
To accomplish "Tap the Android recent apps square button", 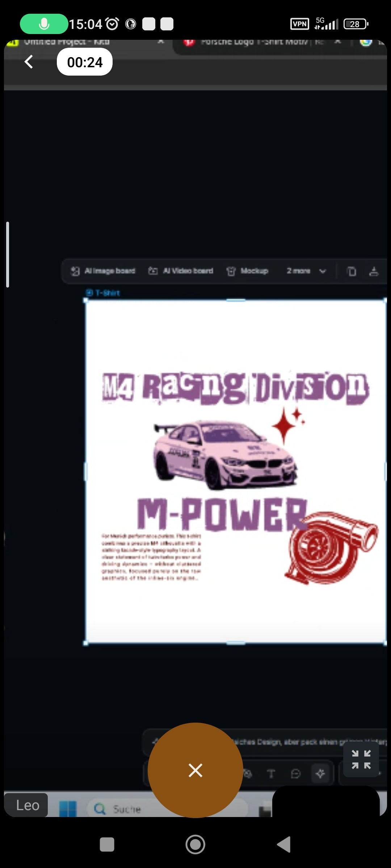I will [x=107, y=844].
